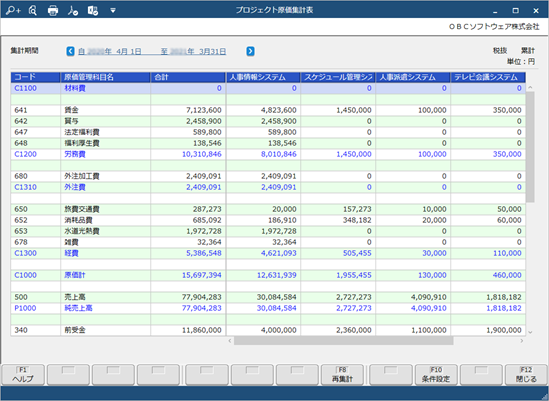Select the C1200 労務費 row
The width and height of the screenshot is (549, 401).
[x=268, y=154]
